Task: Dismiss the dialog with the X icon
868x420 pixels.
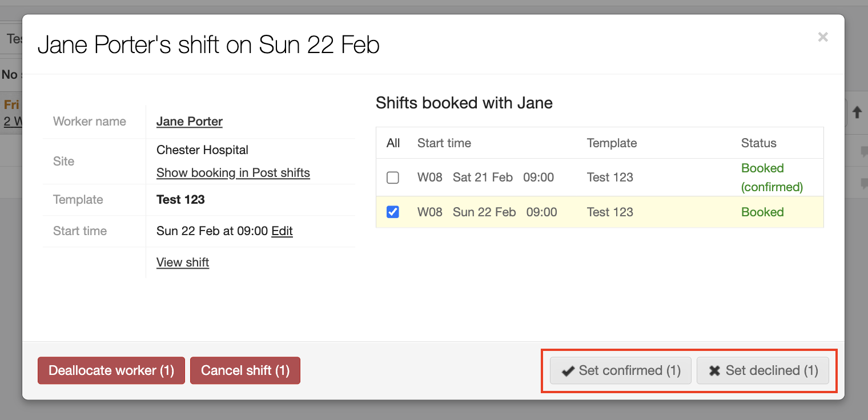Action: click(823, 37)
